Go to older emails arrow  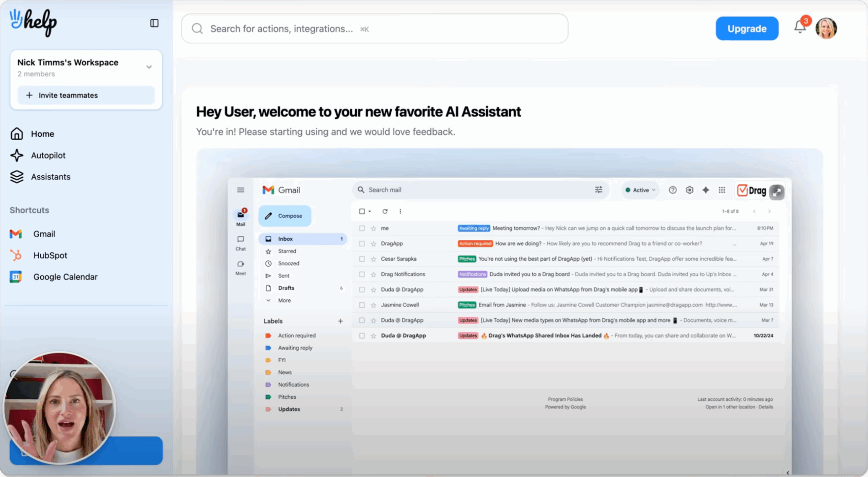coord(769,211)
